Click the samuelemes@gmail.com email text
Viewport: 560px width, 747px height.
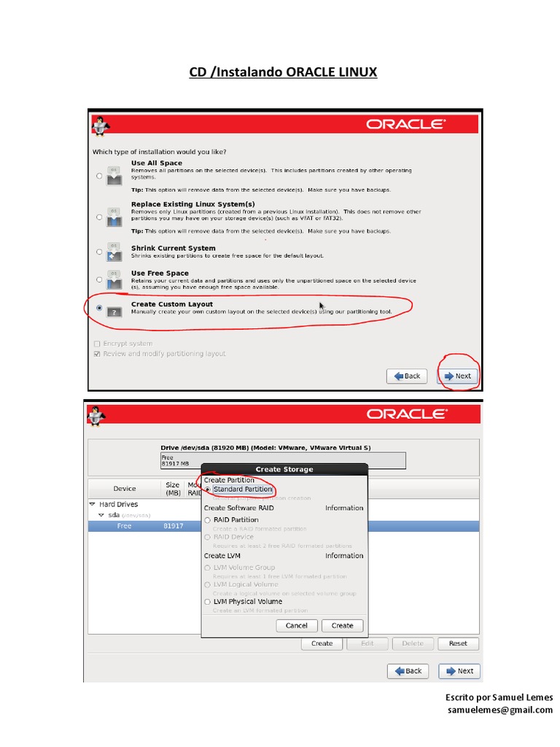(500, 710)
